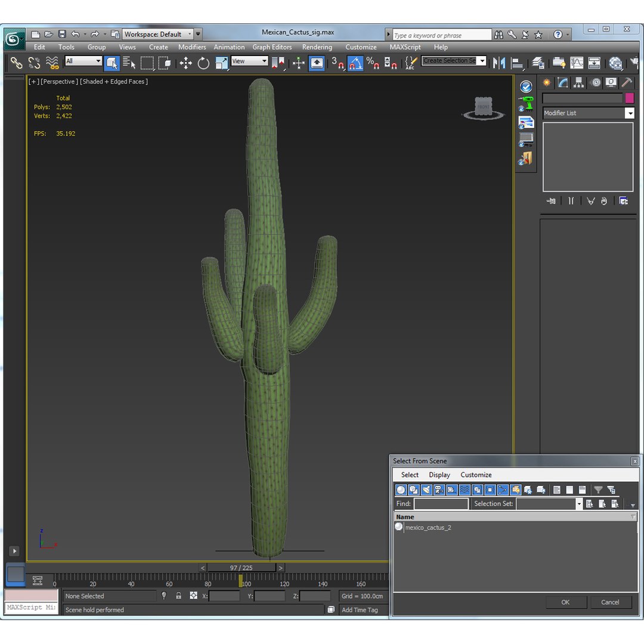
Task: Click the Bind to Space Warp tool
Action: pos(52,63)
